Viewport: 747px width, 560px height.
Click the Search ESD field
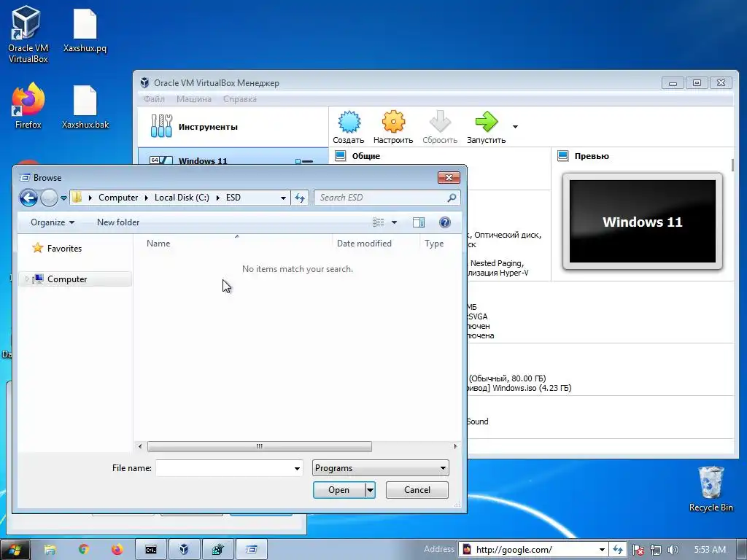click(x=387, y=198)
